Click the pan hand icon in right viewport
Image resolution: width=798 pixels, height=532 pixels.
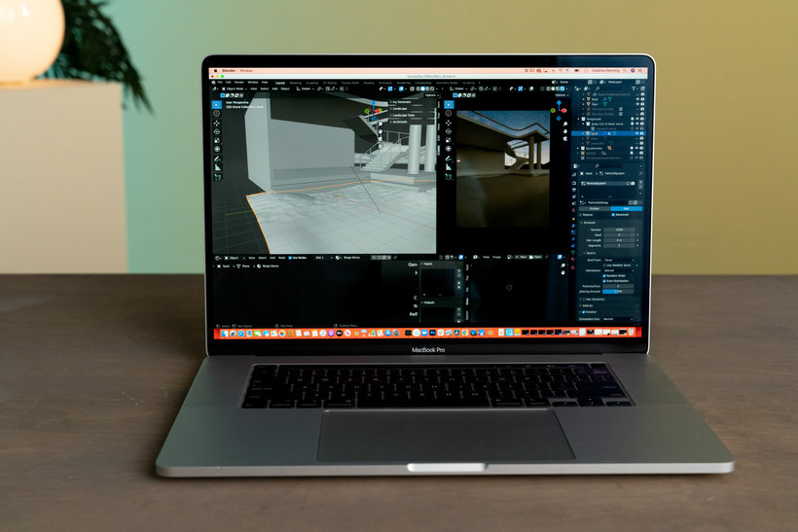[x=564, y=131]
